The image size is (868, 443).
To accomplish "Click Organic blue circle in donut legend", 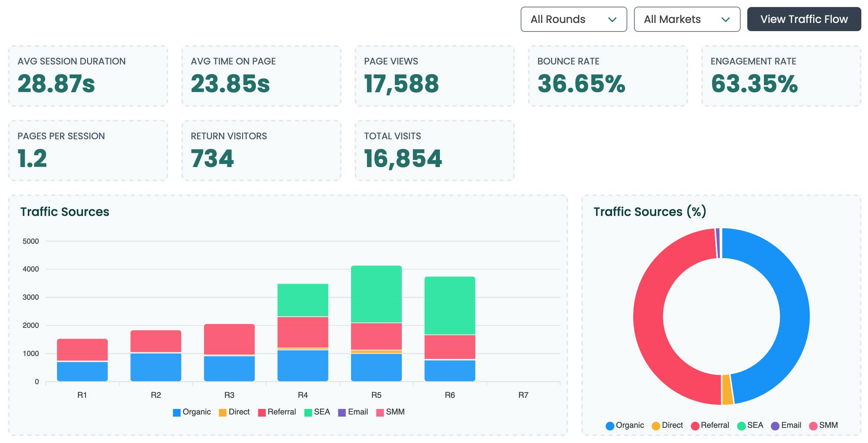I will pyautogui.click(x=610, y=426).
